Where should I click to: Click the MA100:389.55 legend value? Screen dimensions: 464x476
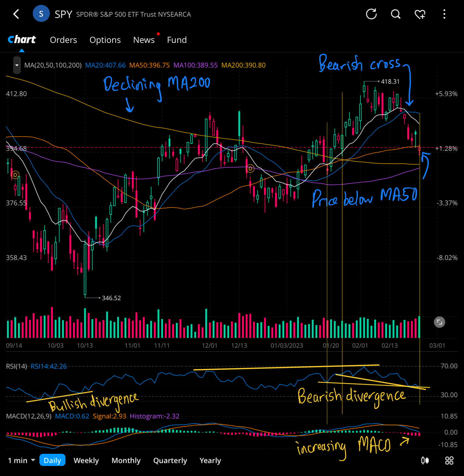[x=195, y=65]
